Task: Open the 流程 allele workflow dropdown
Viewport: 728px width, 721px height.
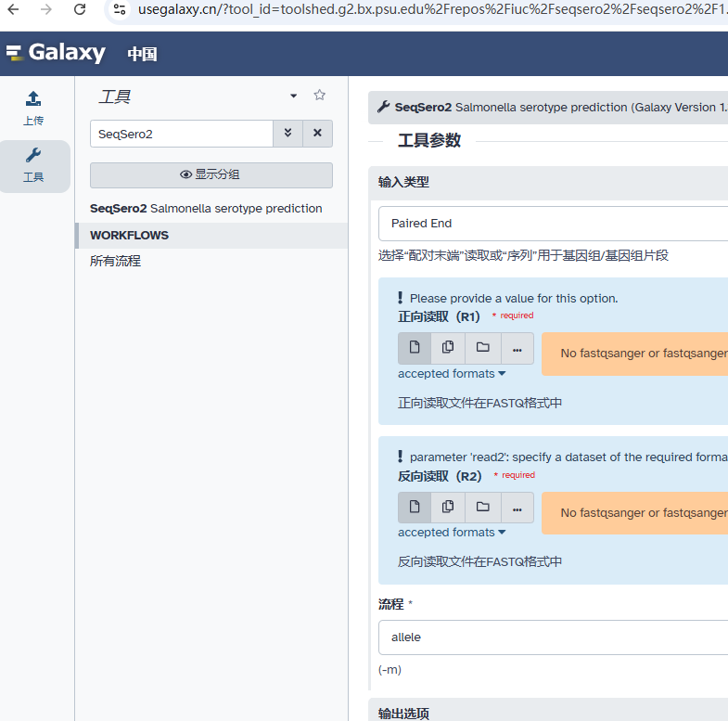Action: (x=553, y=637)
